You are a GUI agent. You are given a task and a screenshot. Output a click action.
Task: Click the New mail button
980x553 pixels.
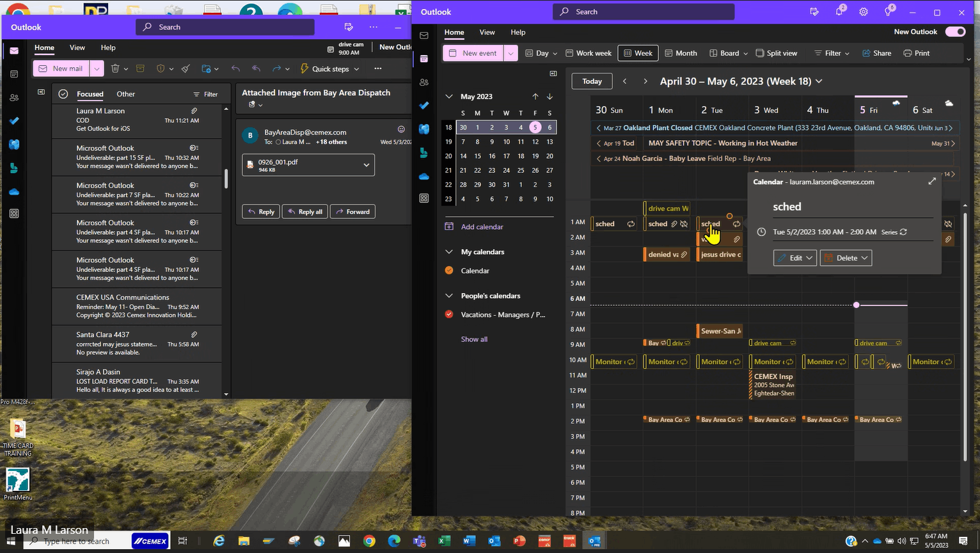point(61,68)
